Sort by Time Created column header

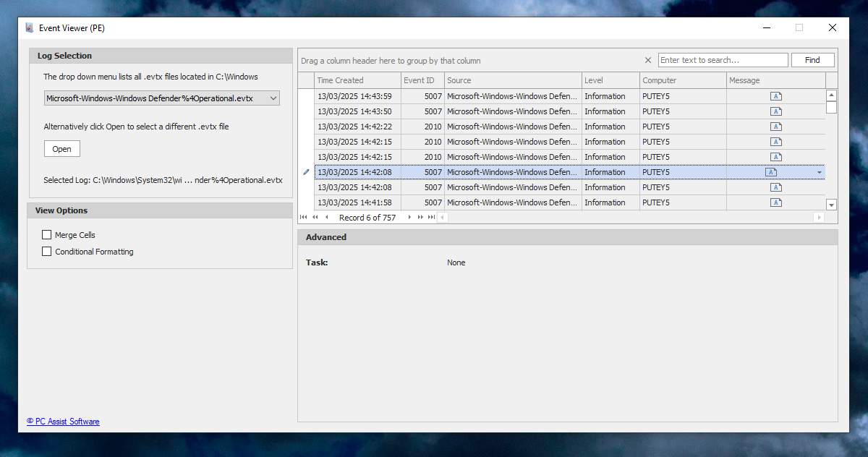tap(357, 80)
